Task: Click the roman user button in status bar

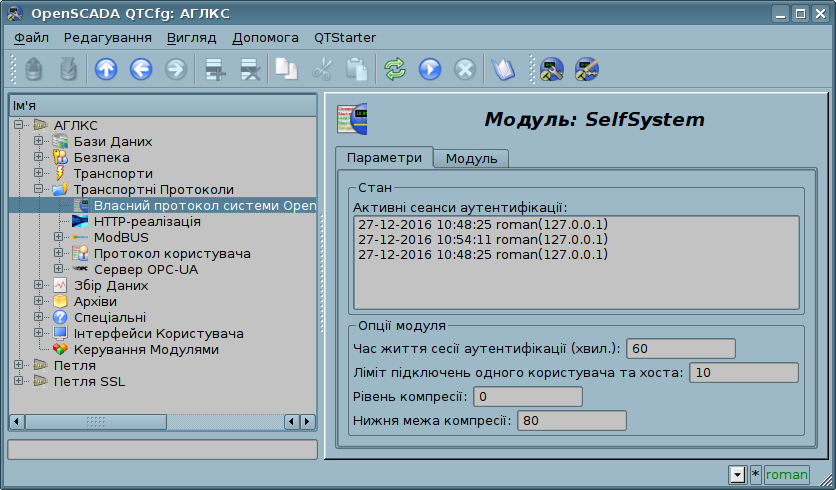Action: [x=786, y=475]
